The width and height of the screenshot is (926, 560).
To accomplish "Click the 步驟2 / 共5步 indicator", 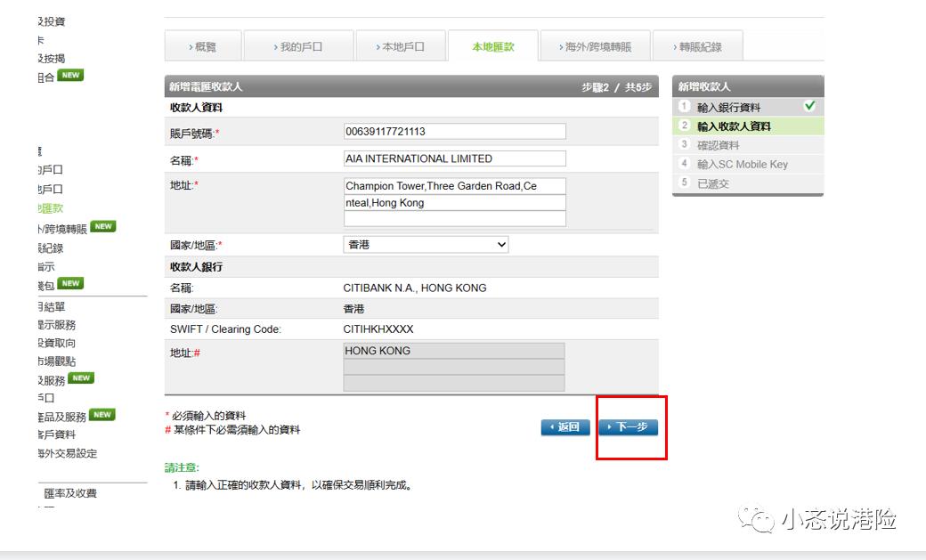I will click(x=616, y=87).
